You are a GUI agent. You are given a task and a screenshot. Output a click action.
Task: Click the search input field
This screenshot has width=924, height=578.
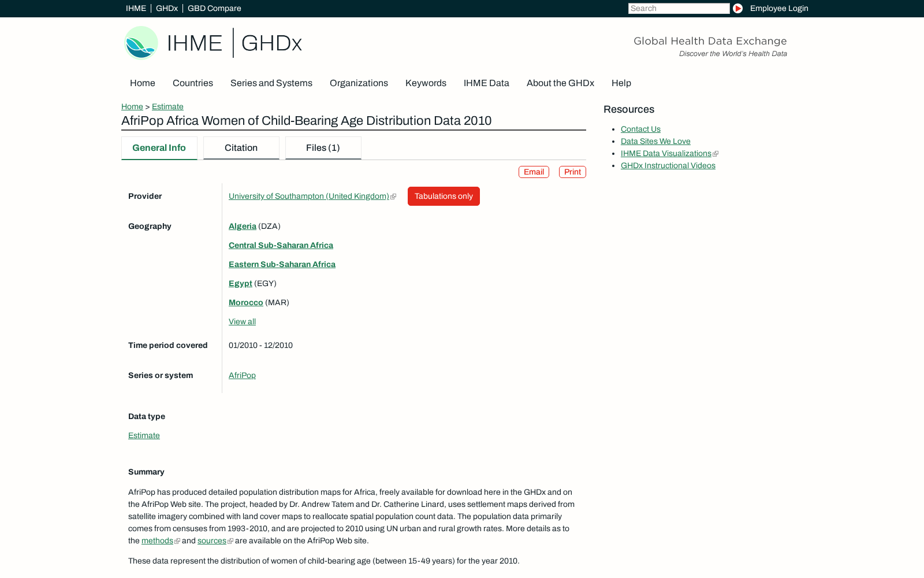click(x=679, y=8)
